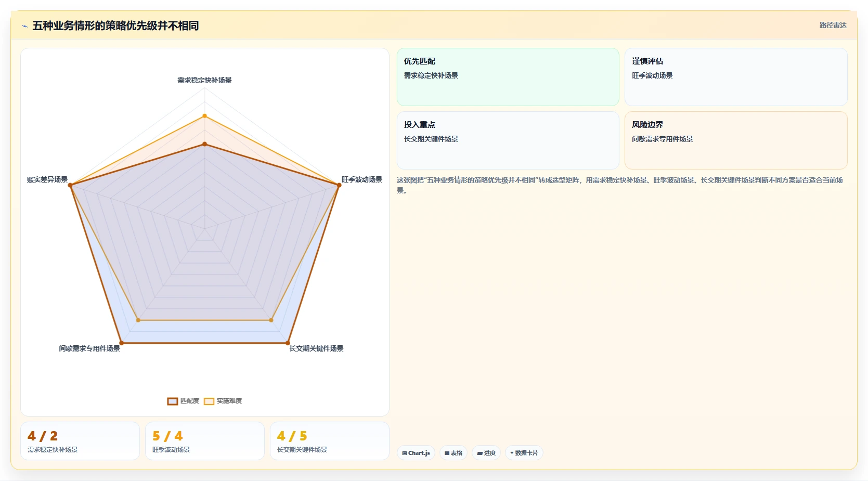Click 需求稳定快补场景 text in 优先匹配 card
Screen dimensions: 868x481
tap(431, 75)
